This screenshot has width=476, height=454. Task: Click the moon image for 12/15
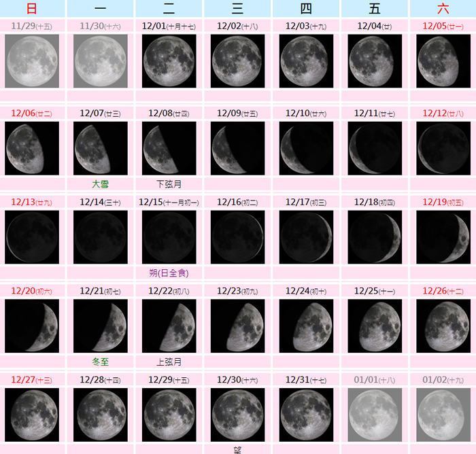point(169,237)
